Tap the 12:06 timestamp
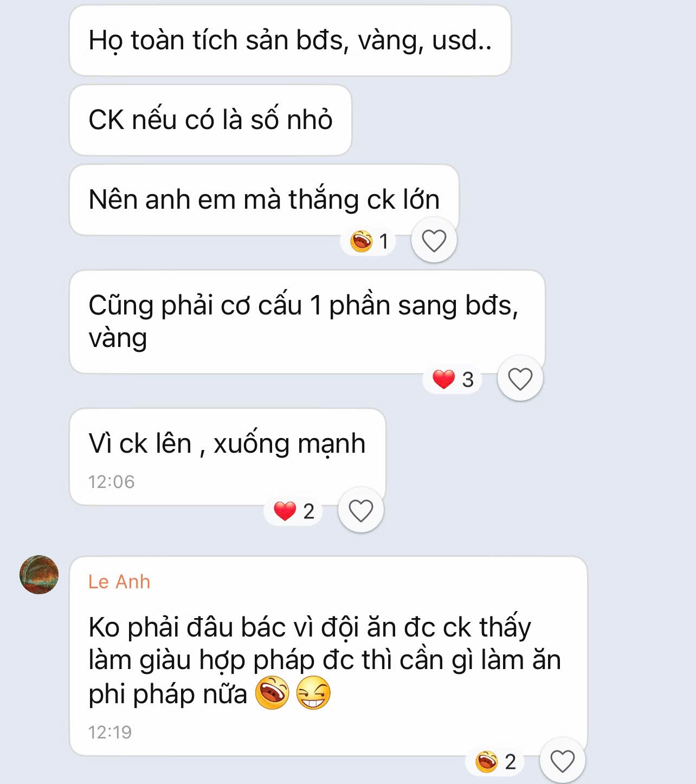 111,481
